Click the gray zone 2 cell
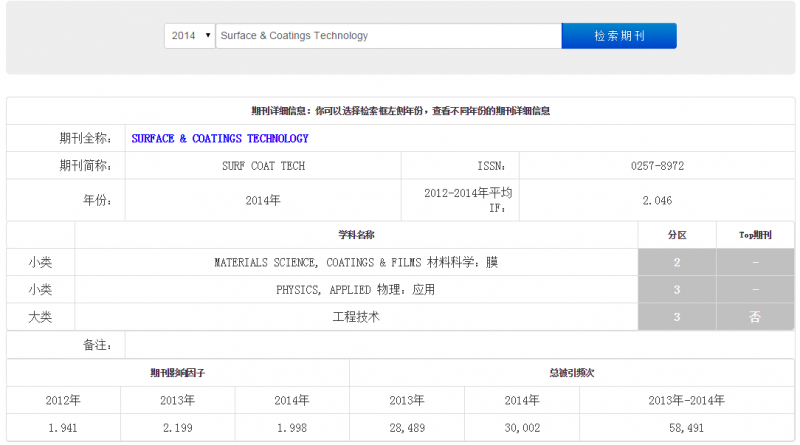This screenshot has height=445, width=800. 677,262
